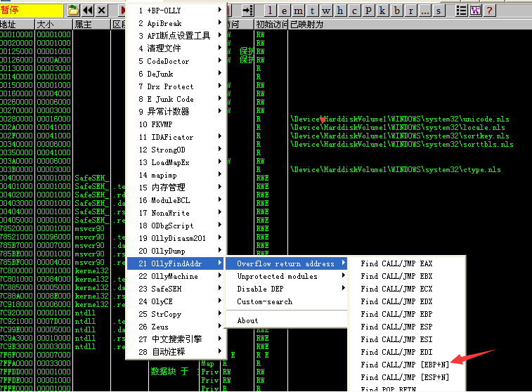Click the rewind restart toolbar icon
This screenshot has height=392, width=532.
coord(88,10)
